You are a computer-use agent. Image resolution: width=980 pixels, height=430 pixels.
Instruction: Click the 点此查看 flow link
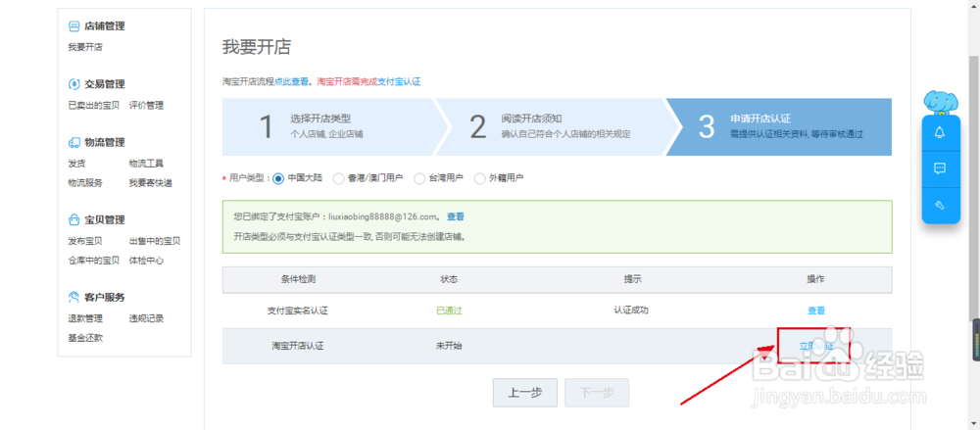291,81
